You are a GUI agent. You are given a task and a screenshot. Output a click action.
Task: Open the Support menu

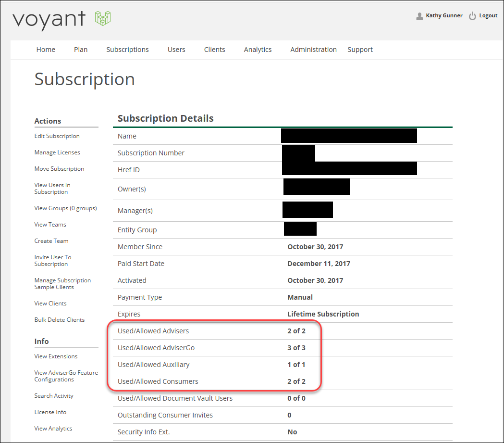(x=360, y=50)
